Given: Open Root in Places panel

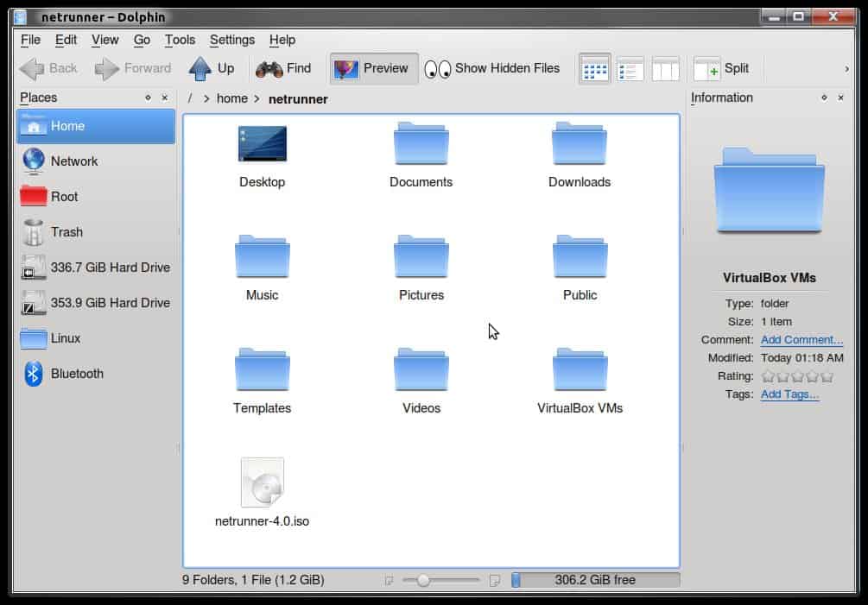Looking at the screenshot, I should pos(96,197).
